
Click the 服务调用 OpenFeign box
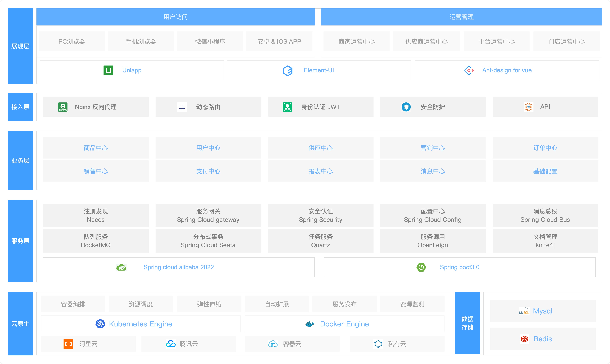pyautogui.click(x=433, y=241)
